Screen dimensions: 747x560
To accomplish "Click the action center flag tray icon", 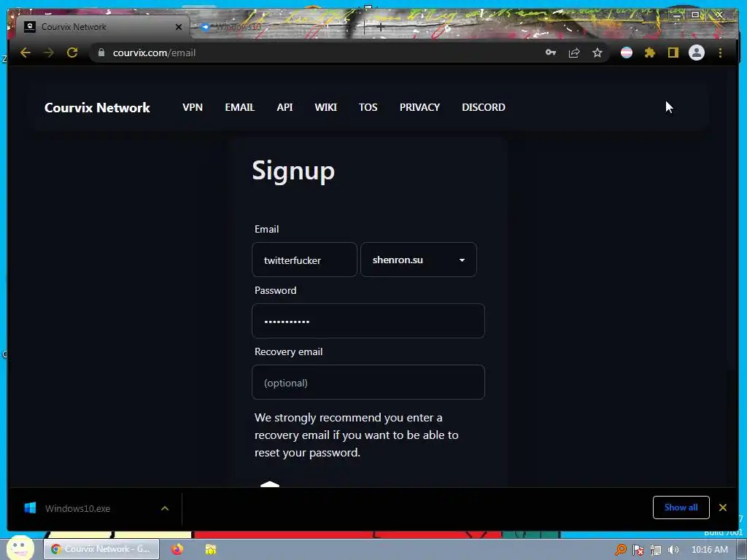I will [638, 550].
